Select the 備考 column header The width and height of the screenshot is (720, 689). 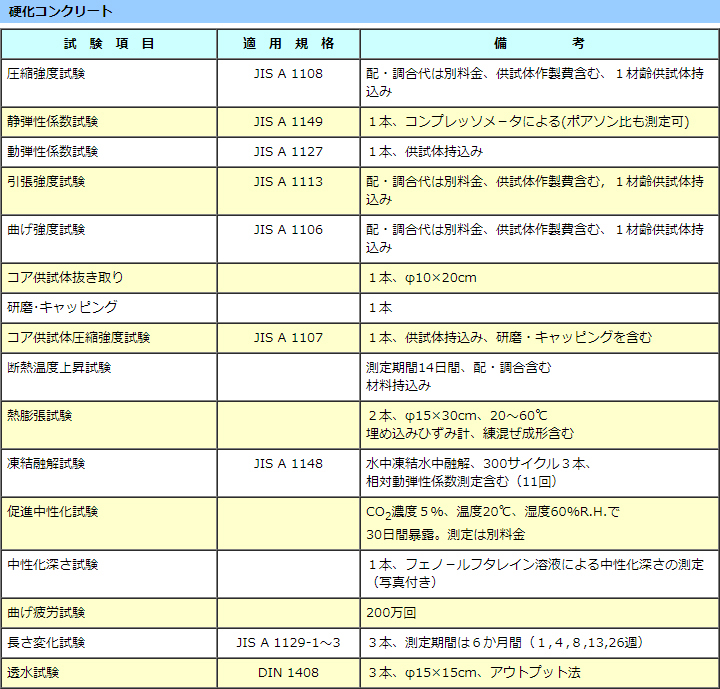click(x=539, y=44)
